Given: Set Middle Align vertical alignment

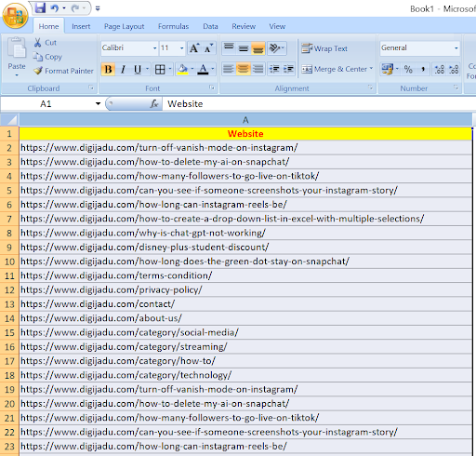Looking at the screenshot, I should tap(244, 48).
